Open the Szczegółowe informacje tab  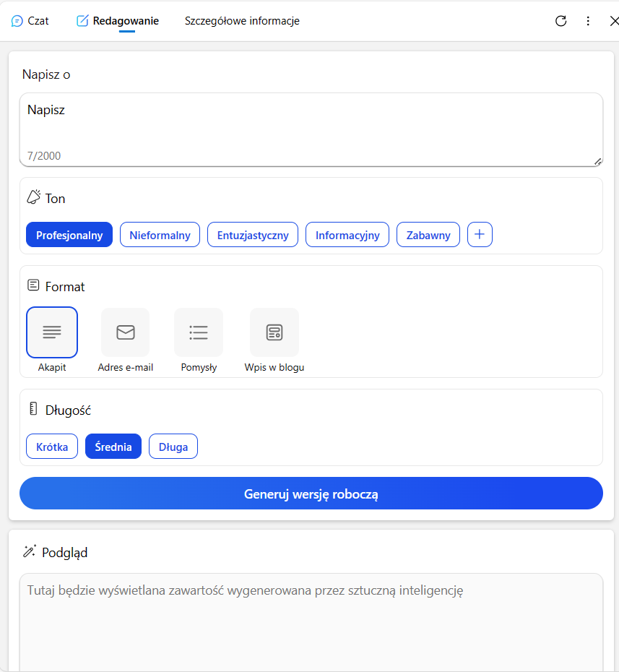click(242, 21)
